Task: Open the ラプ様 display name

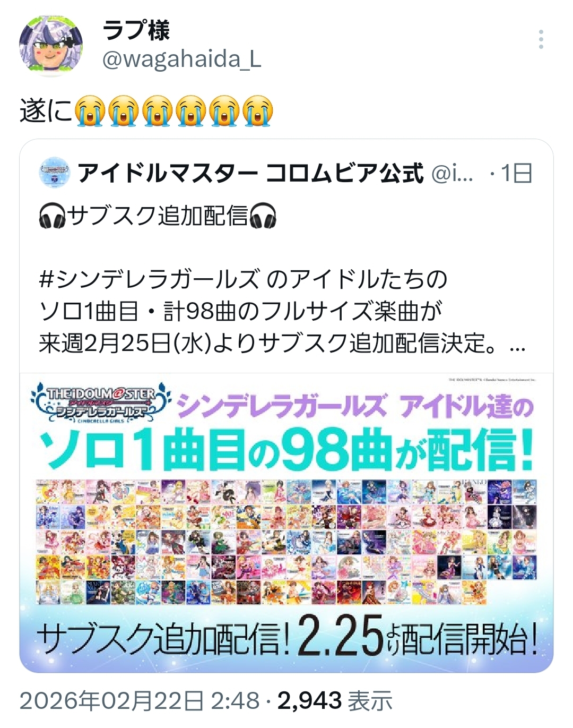Action: tap(136, 30)
